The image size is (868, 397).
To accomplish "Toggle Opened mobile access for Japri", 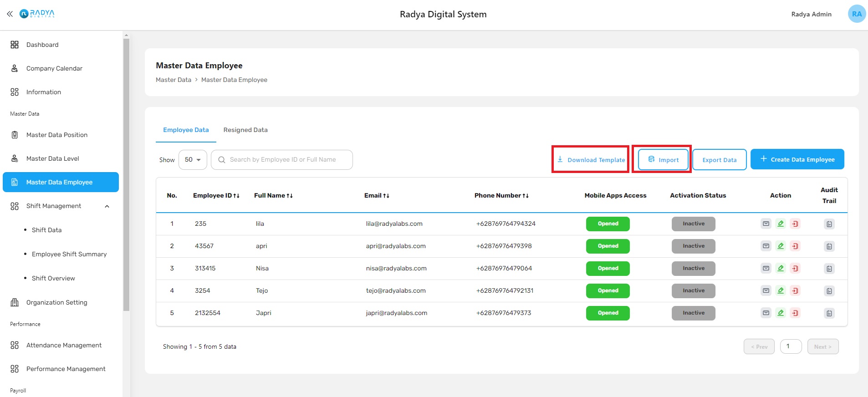I will point(608,313).
